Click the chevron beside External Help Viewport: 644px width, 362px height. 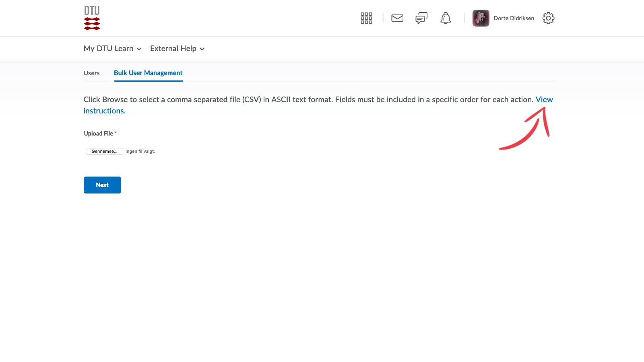(202, 49)
